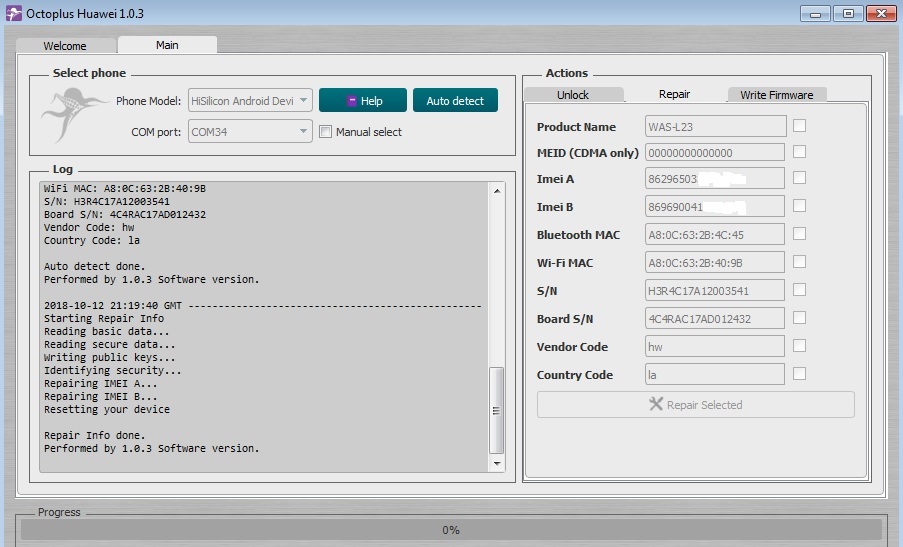The height and width of the screenshot is (547, 903).
Task: Click log timestamp '2018-10-12 21:19:40 GMT'
Action: 113,305
